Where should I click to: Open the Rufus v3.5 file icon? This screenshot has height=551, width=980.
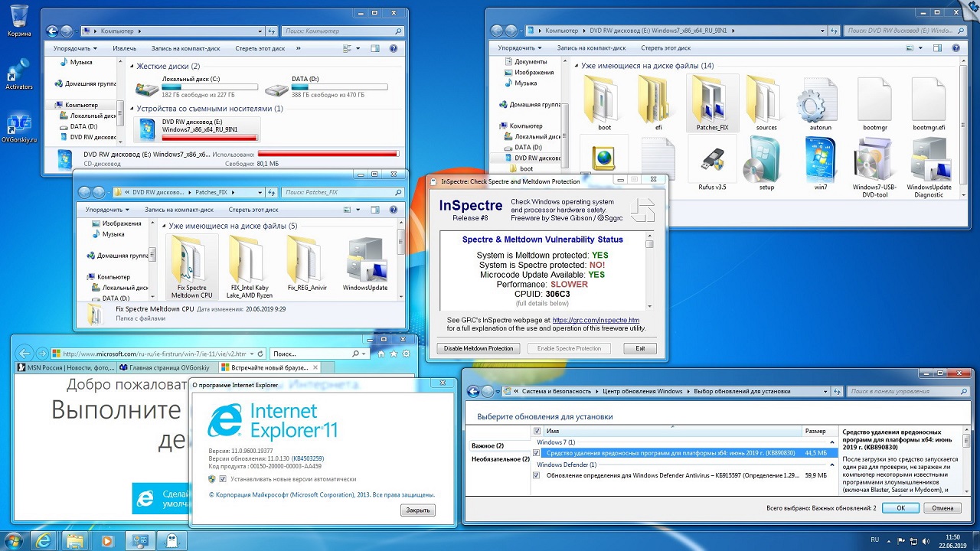712,161
